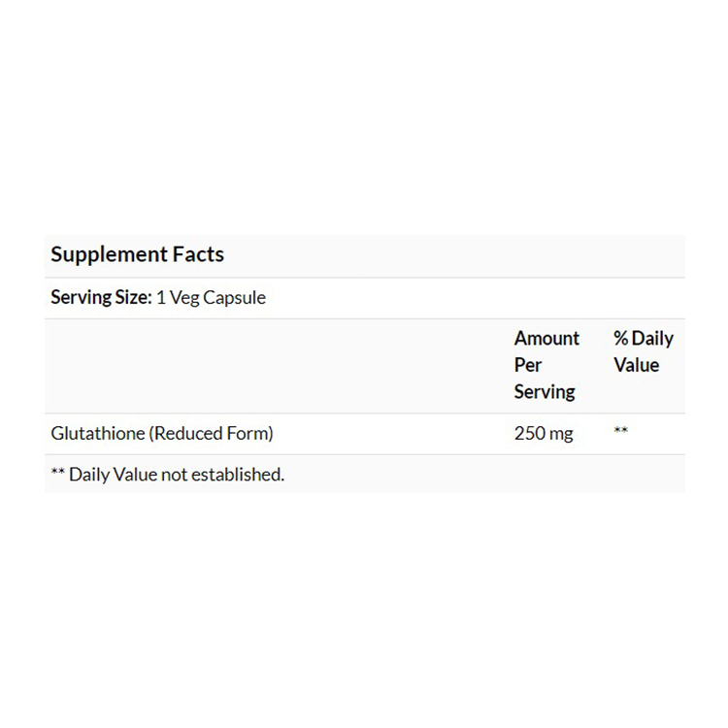Click the "mg" unit next to 250
The width and height of the screenshot is (728, 728).
(x=561, y=435)
